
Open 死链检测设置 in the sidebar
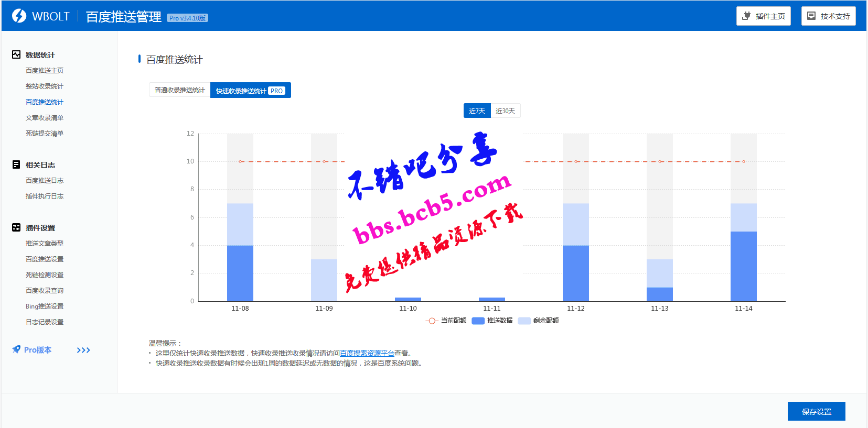45,275
